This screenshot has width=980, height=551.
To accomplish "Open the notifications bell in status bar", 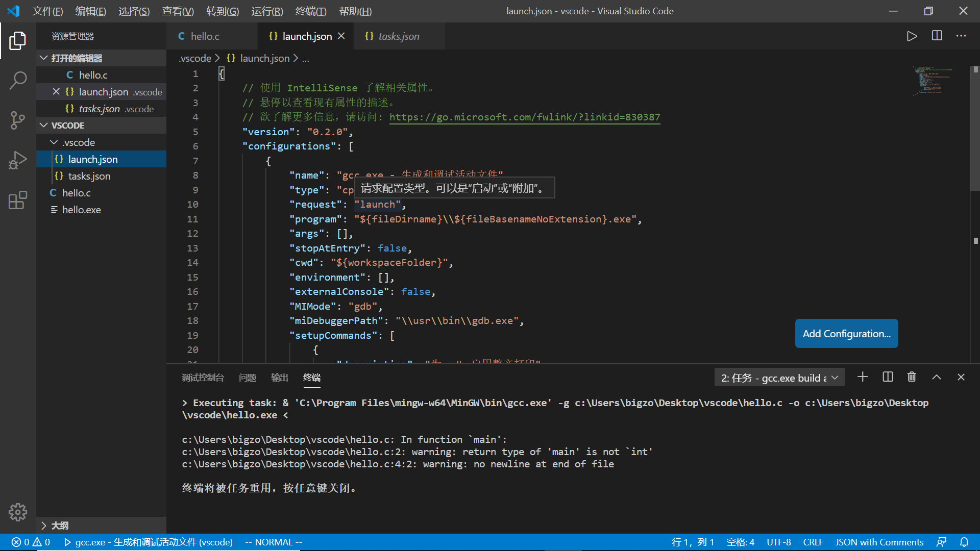I will click(x=964, y=542).
